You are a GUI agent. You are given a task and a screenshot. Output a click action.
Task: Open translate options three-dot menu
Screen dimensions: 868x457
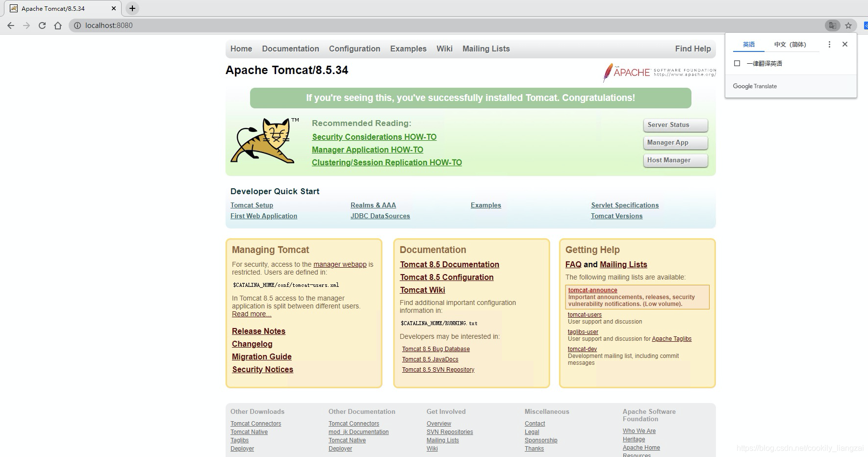point(829,44)
